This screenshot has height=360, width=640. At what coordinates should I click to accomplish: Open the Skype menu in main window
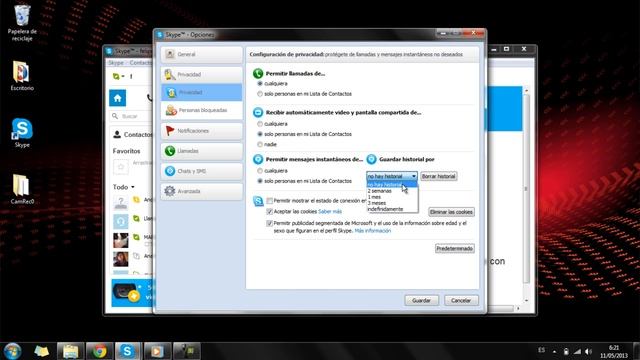(x=116, y=63)
